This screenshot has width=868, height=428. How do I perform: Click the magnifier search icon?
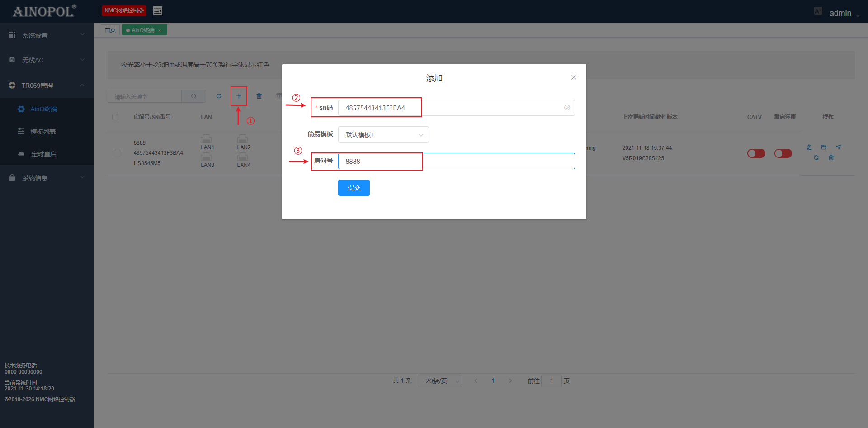coord(193,96)
